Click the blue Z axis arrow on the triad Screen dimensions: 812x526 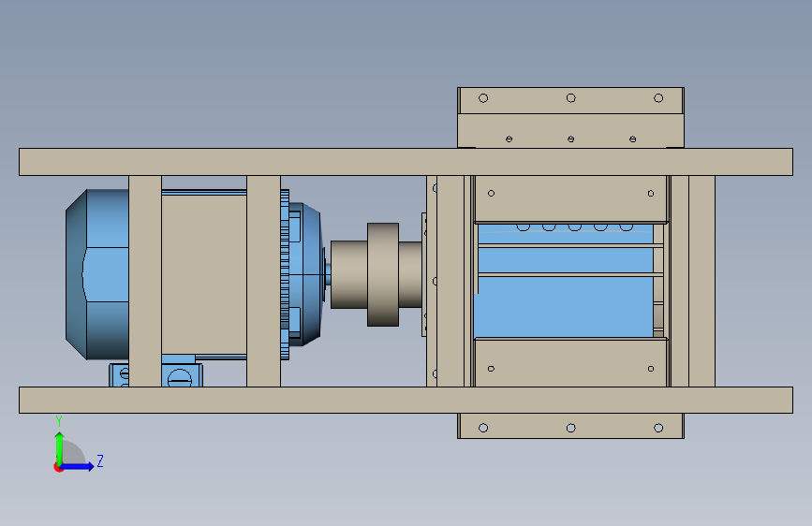pyautogui.click(x=79, y=466)
